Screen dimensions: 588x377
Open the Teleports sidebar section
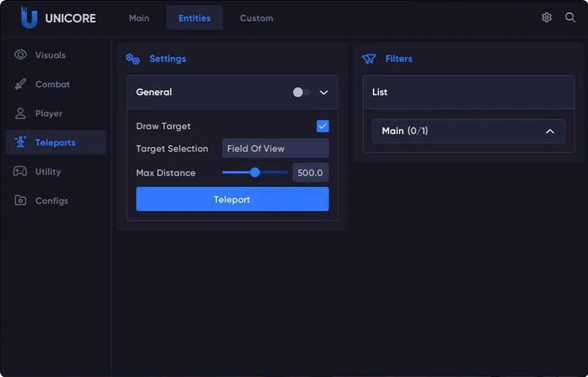[x=55, y=142]
